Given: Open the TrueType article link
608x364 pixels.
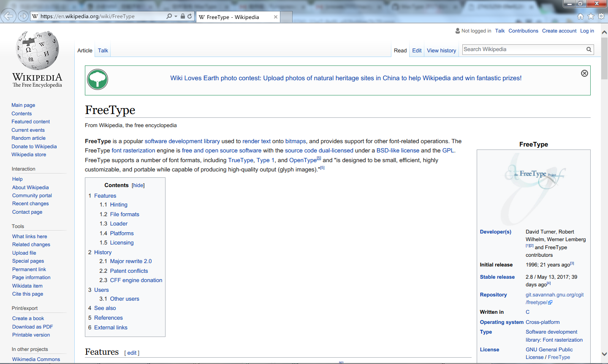Looking at the screenshot, I should pyautogui.click(x=241, y=160).
